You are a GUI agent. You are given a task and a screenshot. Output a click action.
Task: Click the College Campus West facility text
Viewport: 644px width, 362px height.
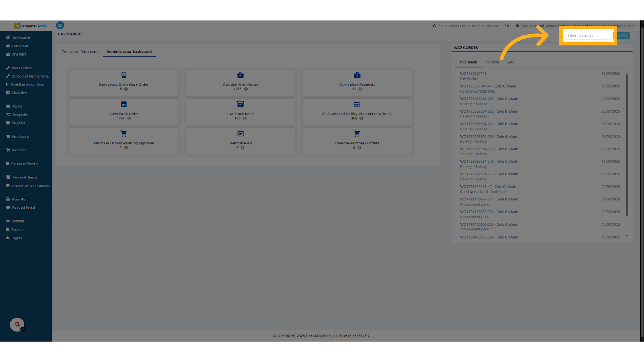click(478, 91)
